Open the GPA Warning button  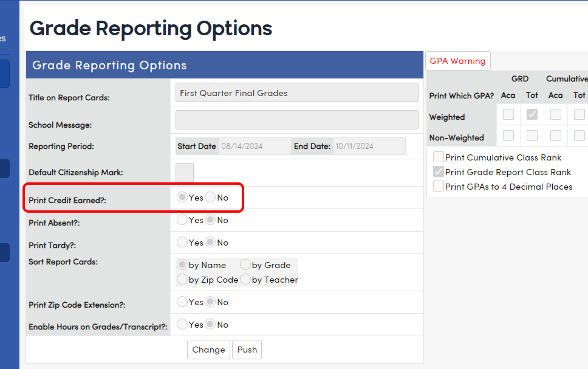click(457, 61)
